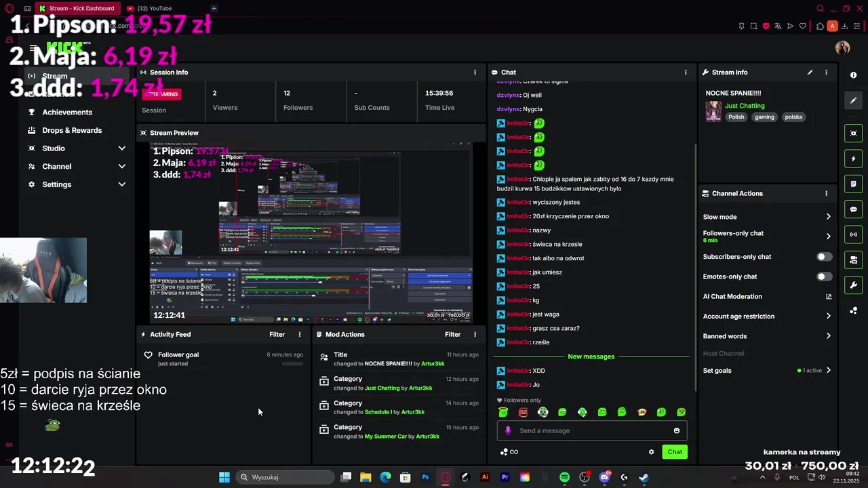Open a new browser tab with plus
The height and width of the screenshot is (488, 868).
214,8
